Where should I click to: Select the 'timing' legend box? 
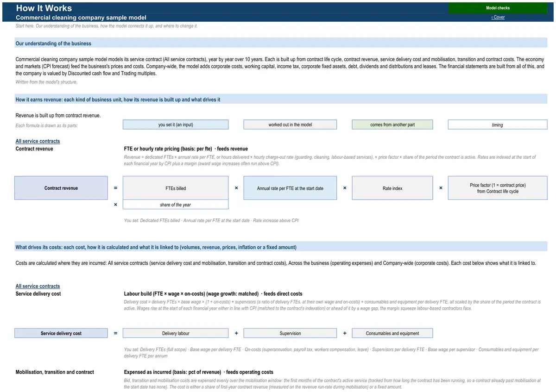pyautogui.click(x=498, y=124)
